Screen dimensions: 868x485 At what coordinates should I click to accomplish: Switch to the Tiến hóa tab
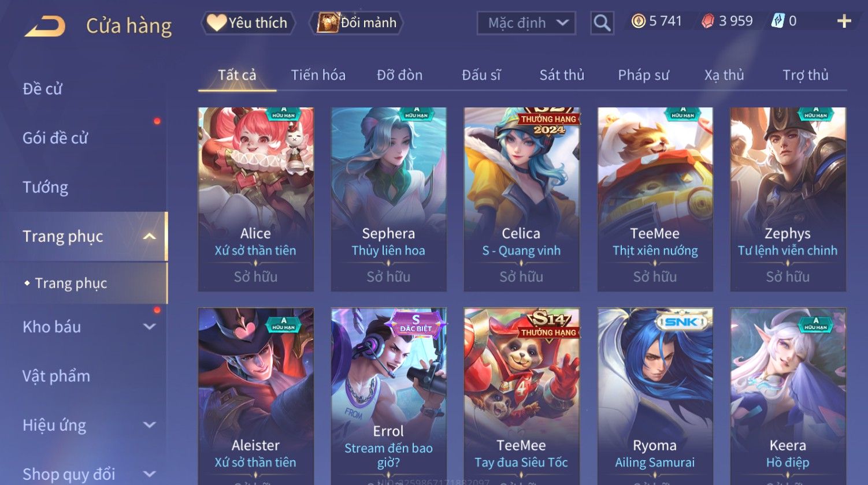coord(318,75)
